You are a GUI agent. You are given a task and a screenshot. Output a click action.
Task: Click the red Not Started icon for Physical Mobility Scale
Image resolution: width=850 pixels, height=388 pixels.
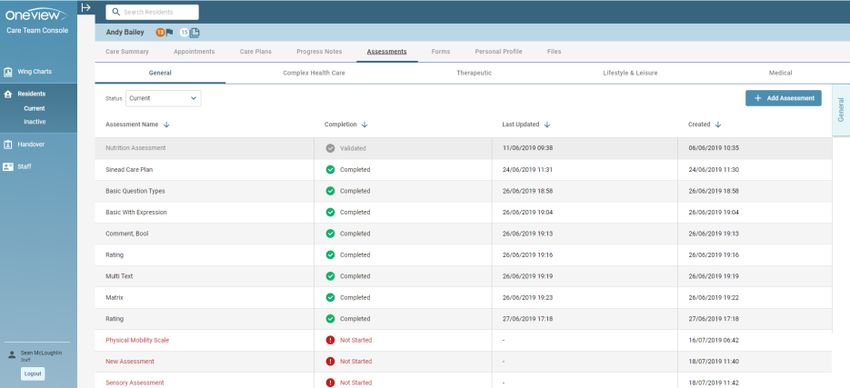tap(330, 340)
